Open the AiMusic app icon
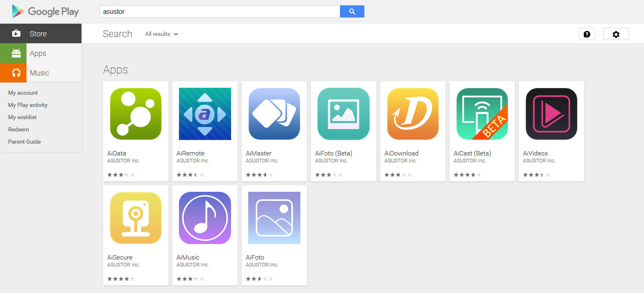 pos(205,218)
